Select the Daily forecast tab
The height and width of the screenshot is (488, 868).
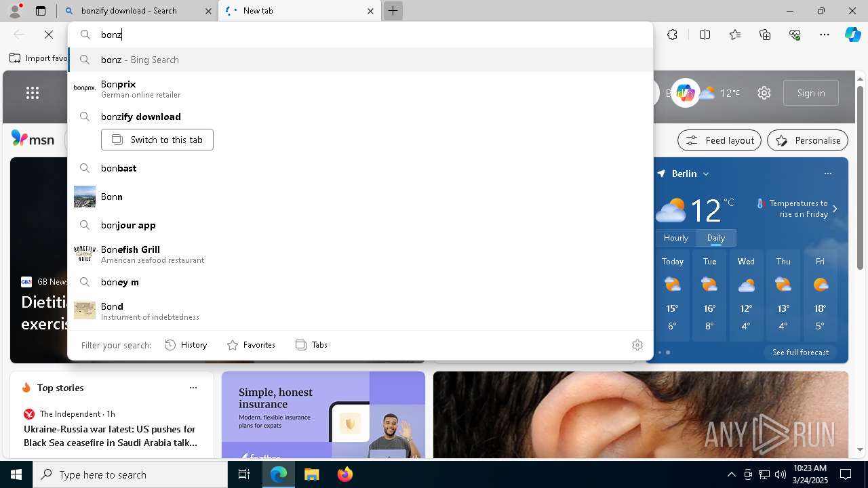716,238
